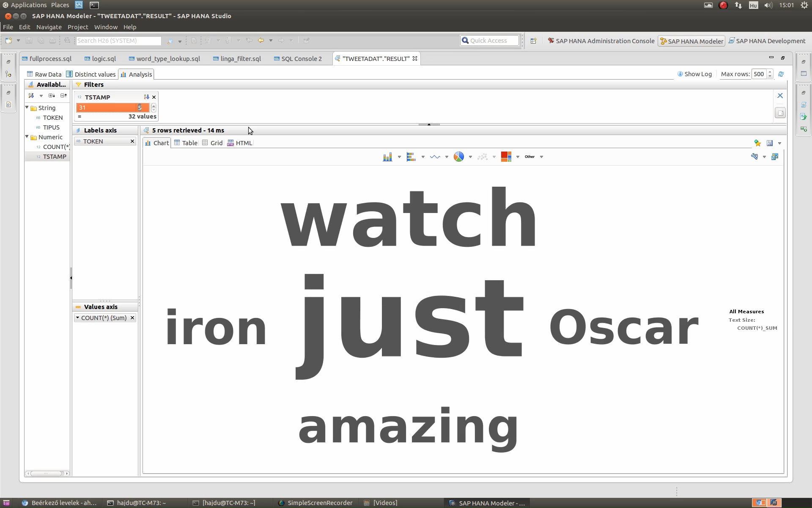The width and height of the screenshot is (812, 508).
Task: Expand the Numeric tree node
Action: [x=27, y=137]
